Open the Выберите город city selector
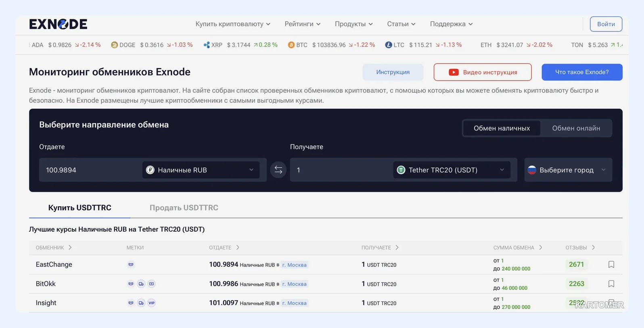The image size is (644, 328). point(568,170)
